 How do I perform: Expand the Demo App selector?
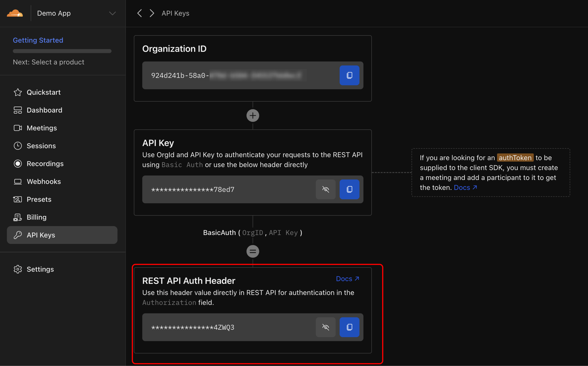[112, 13]
